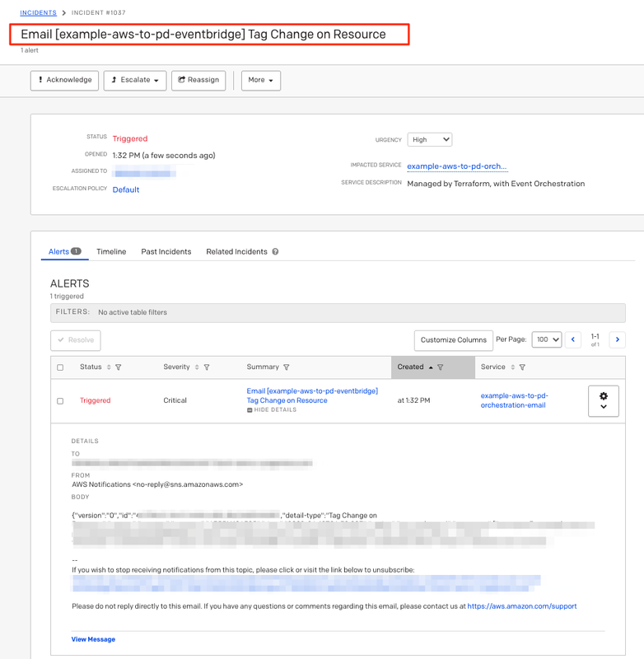Click the 'at 1:32 PM' created cell
644x659 pixels.
coord(413,400)
